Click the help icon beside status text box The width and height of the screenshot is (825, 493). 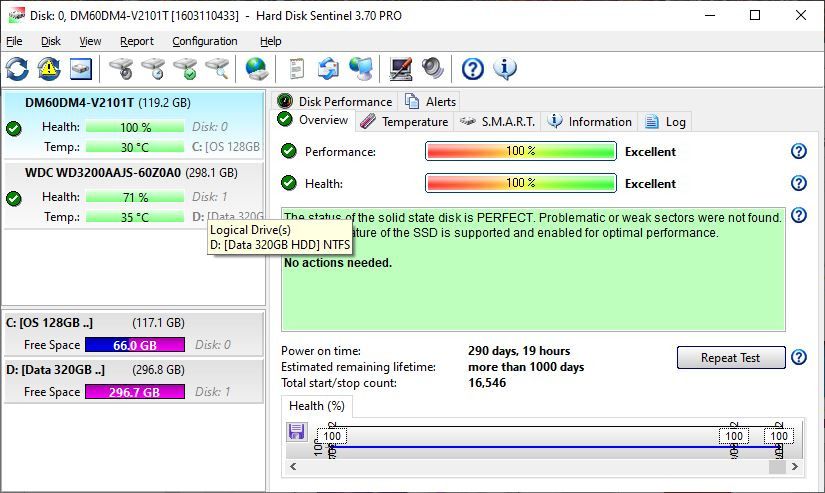pos(799,215)
